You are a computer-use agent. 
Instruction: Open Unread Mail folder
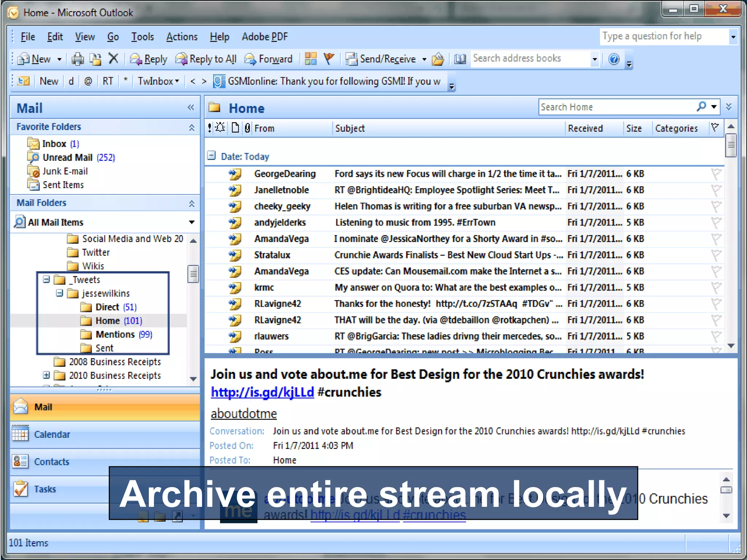pyautogui.click(x=71, y=157)
